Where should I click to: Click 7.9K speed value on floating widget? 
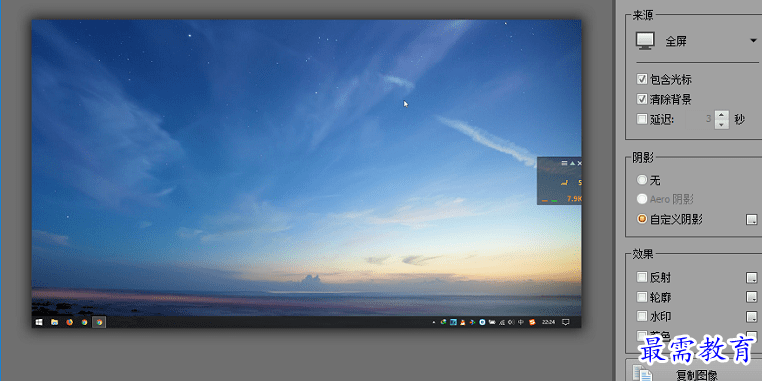coord(574,198)
